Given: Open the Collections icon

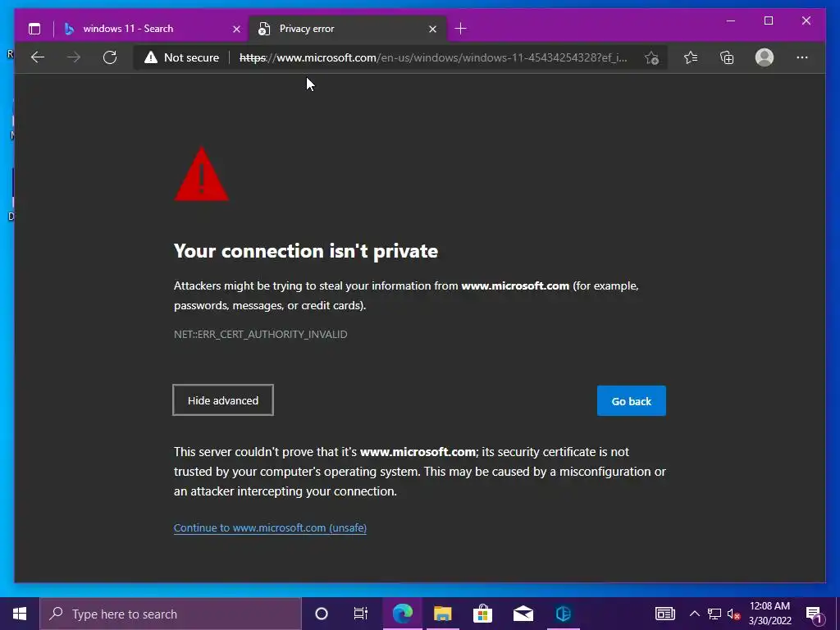Looking at the screenshot, I should (x=727, y=57).
